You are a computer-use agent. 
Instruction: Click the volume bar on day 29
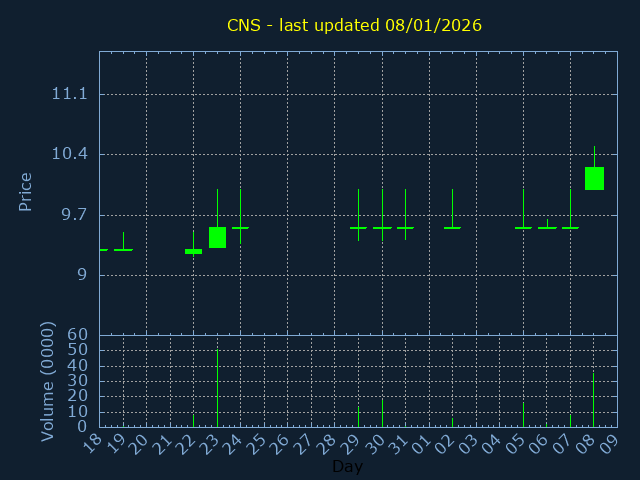click(x=358, y=416)
